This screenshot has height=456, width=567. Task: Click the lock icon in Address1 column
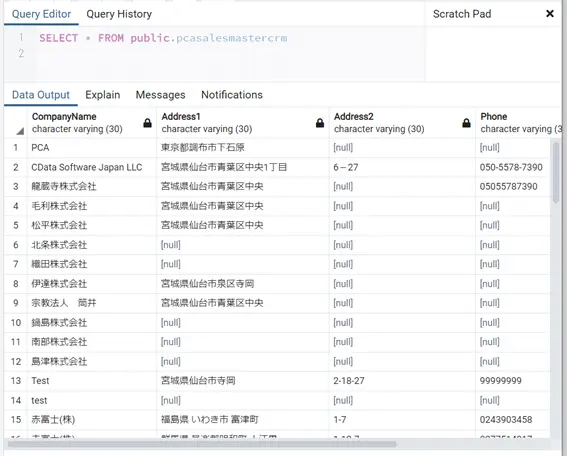pyautogui.click(x=320, y=123)
